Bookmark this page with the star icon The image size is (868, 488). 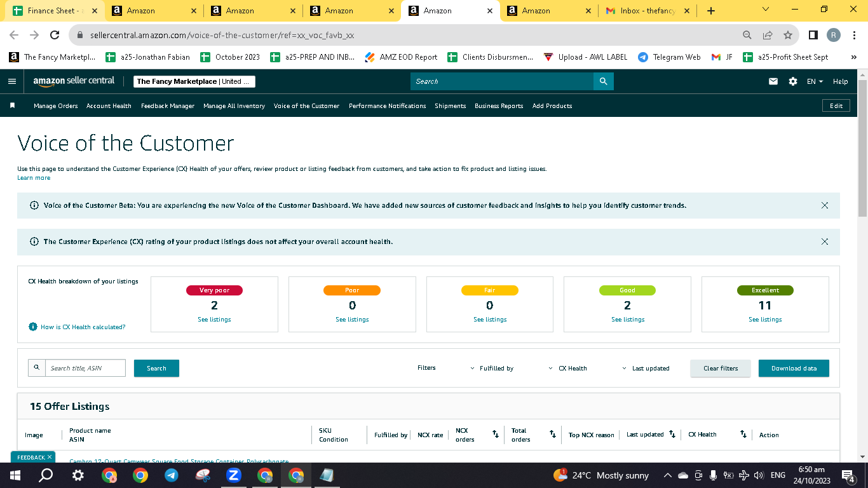pos(788,35)
